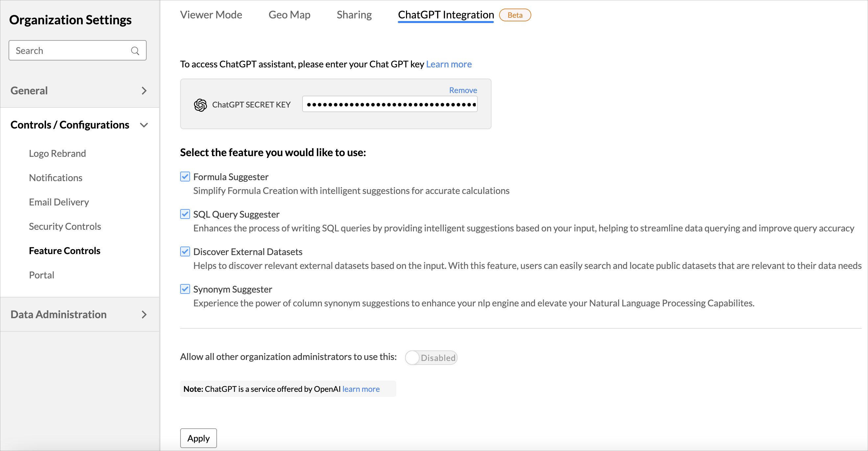The image size is (868, 451).
Task: Focus the ChatGPT secret key field
Action: [390, 104]
